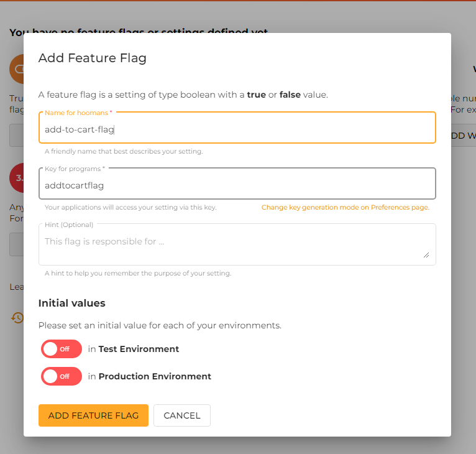Click the Name for hoomans floating label
This screenshot has width=476, height=454.
click(x=78, y=113)
